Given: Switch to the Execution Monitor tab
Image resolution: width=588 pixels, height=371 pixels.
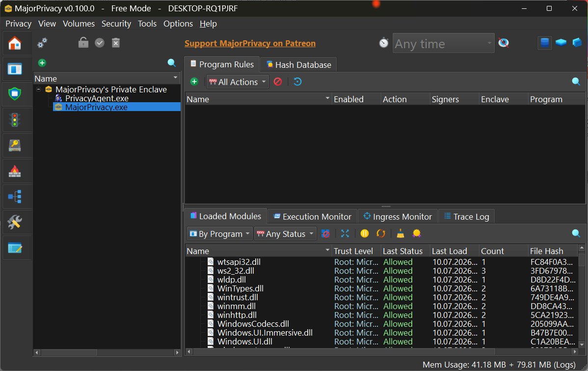Looking at the screenshot, I should (312, 216).
